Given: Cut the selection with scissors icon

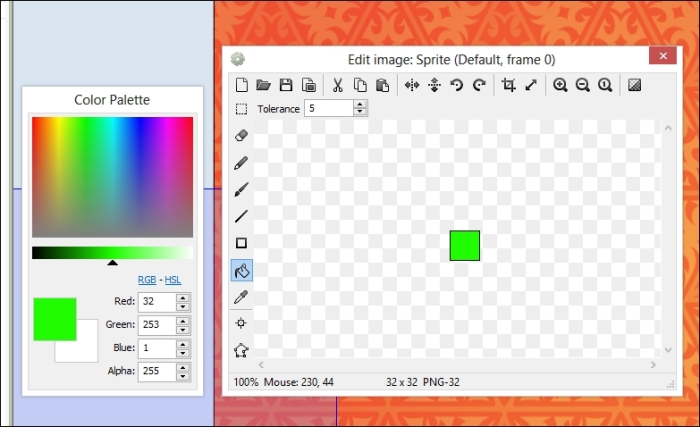Looking at the screenshot, I should [x=338, y=84].
